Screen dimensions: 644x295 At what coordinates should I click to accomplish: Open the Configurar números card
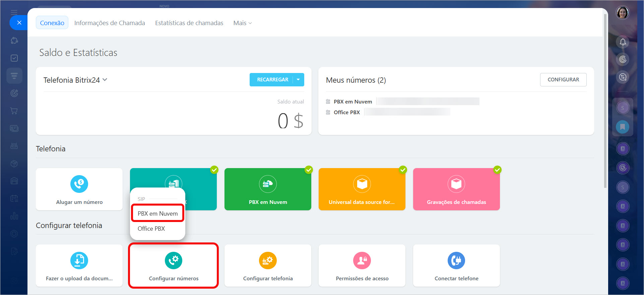click(x=174, y=266)
